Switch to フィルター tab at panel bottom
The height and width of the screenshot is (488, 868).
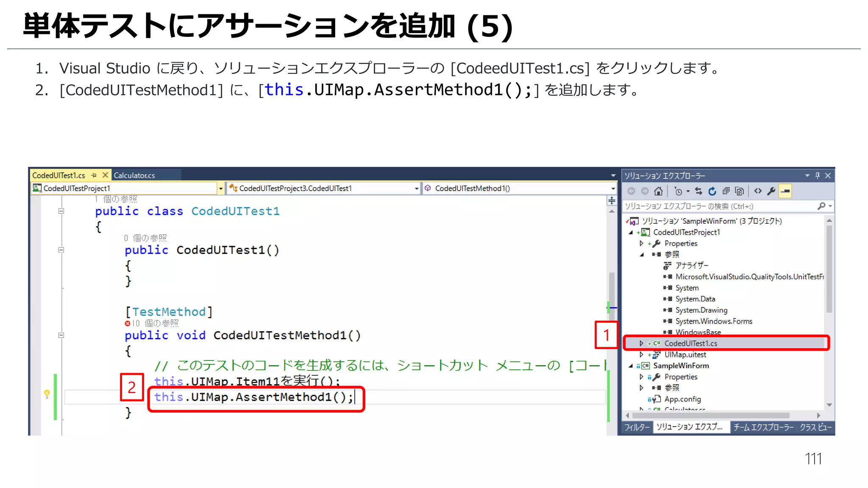(637, 427)
